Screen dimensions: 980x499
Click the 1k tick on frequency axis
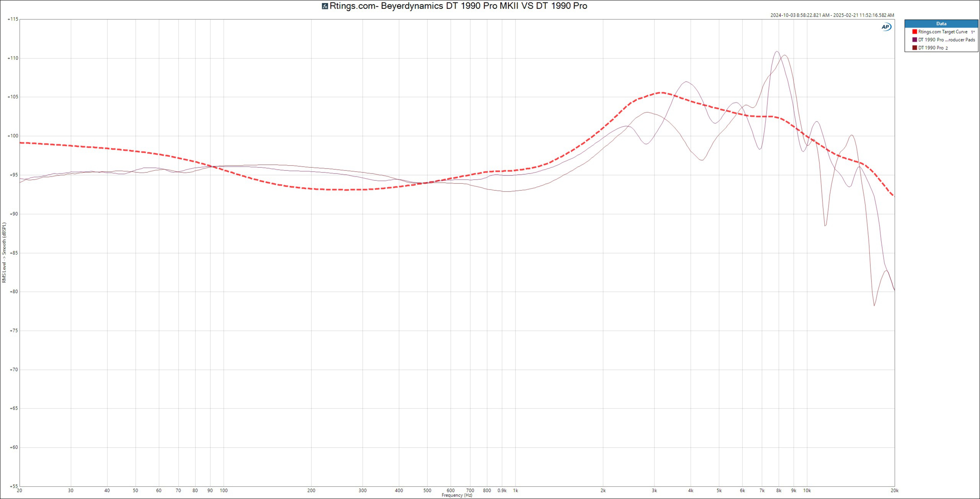coord(516,491)
